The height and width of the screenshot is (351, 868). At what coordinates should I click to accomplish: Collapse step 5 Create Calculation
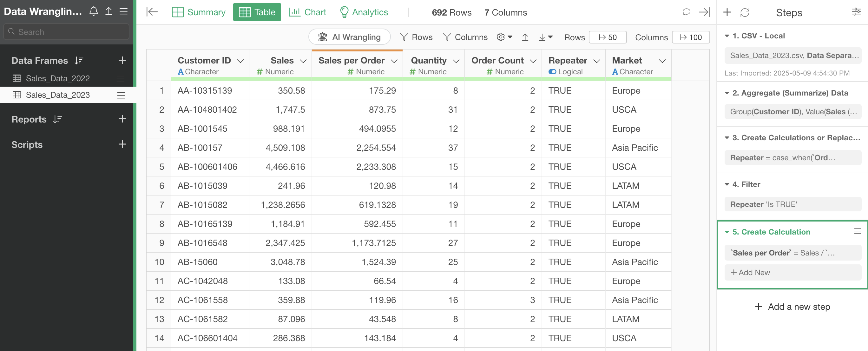pyautogui.click(x=727, y=232)
